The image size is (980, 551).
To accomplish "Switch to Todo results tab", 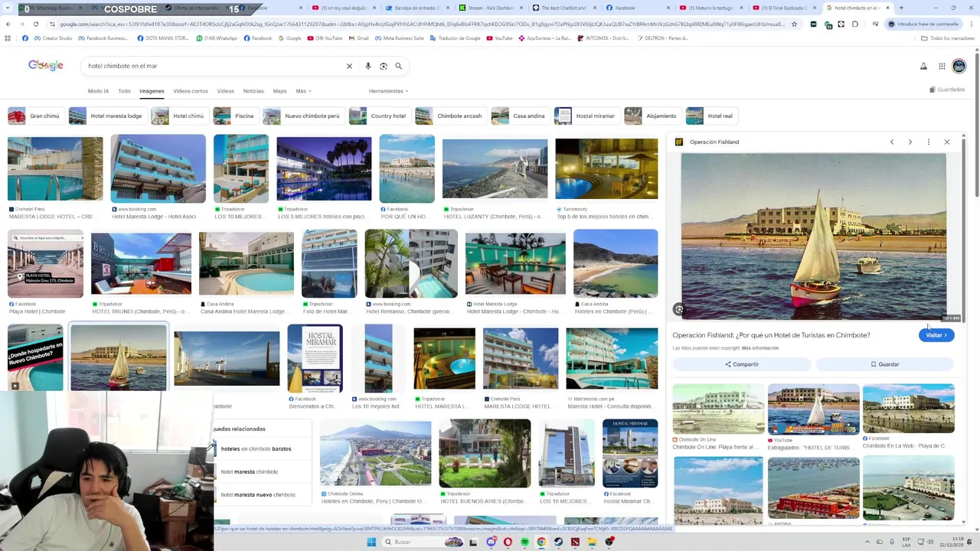I will (124, 91).
